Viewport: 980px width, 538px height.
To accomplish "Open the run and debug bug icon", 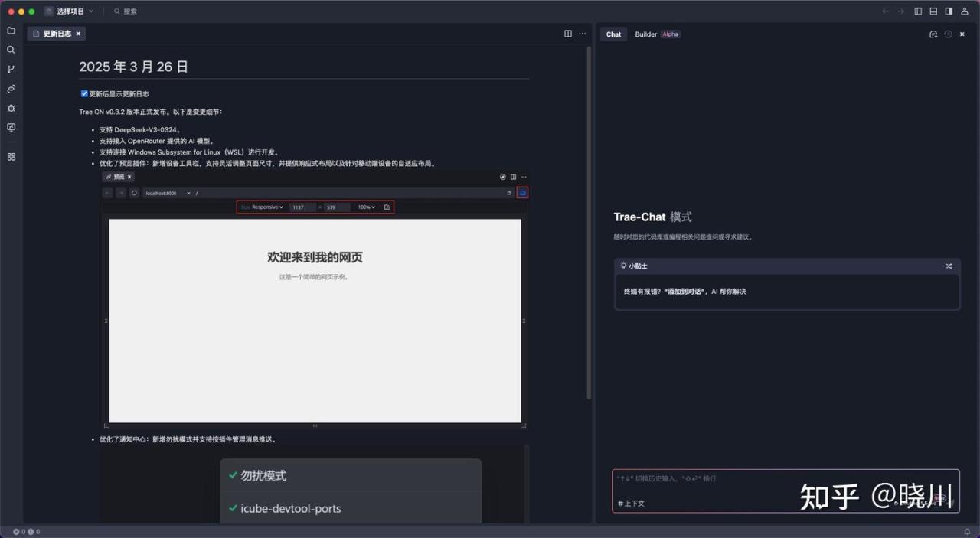I will [11, 108].
